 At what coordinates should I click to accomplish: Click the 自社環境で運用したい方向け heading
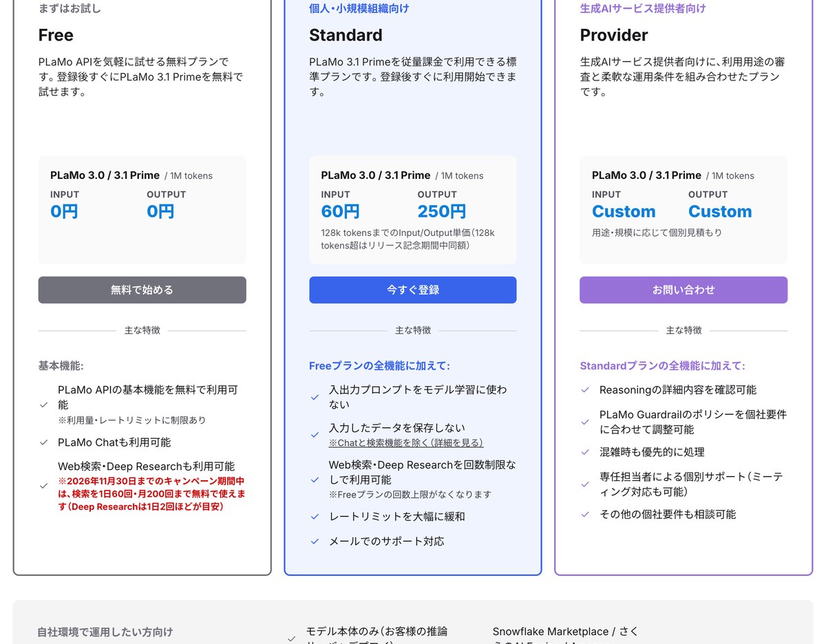[105, 632]
